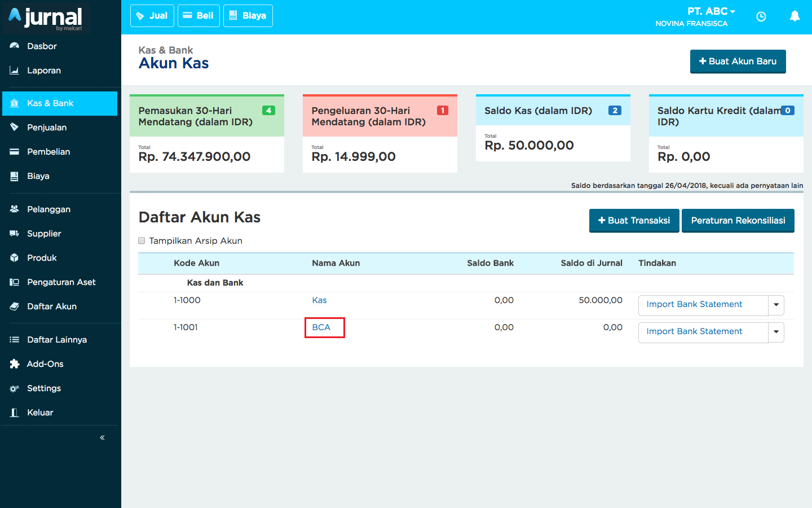Click the Buat Akun Baru button
812x508 pixels.
(738, 62)
